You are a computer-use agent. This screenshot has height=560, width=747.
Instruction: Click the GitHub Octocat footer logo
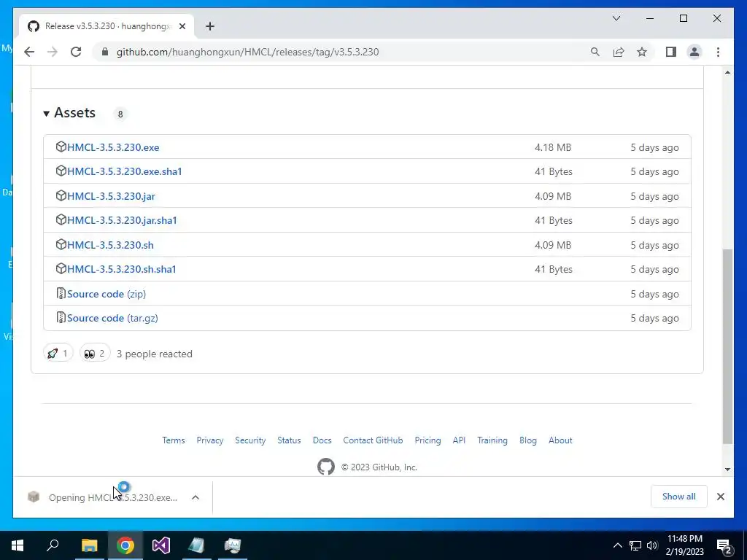[326, 467]
